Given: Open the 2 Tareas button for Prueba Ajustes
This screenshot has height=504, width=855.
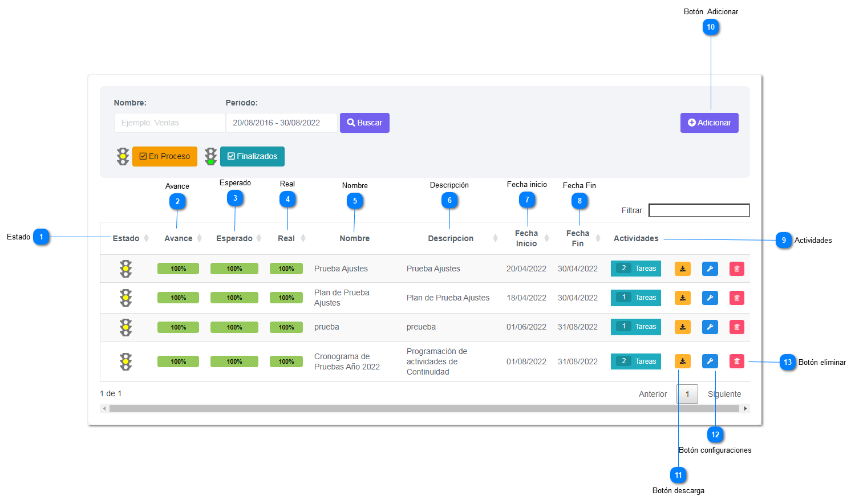Looking at the screenshot, I should 636,269.
